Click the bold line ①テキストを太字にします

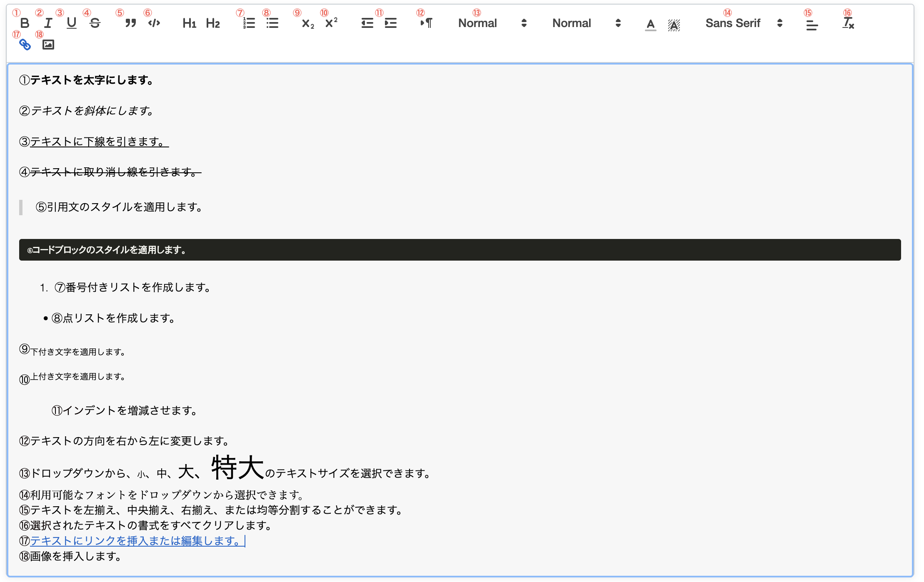tap(87, 80)
